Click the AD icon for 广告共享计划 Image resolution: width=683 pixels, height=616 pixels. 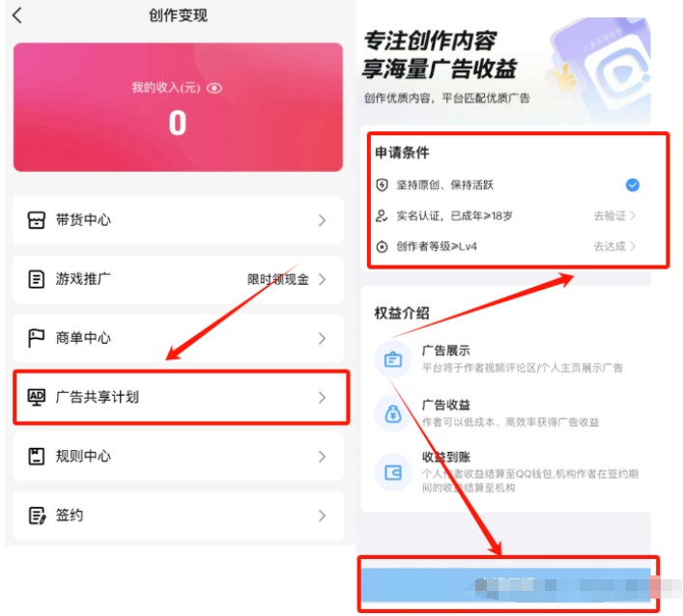coord(36,397)
